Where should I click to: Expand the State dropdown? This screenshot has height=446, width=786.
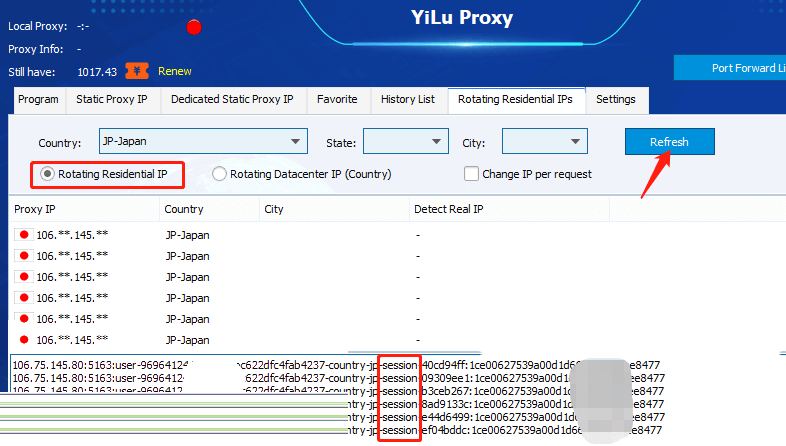[x=406, y=141]
